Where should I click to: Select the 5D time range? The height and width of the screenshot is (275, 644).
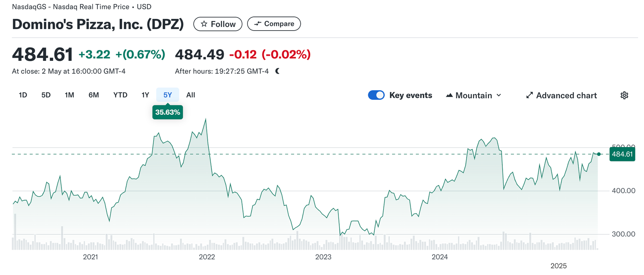46,95
